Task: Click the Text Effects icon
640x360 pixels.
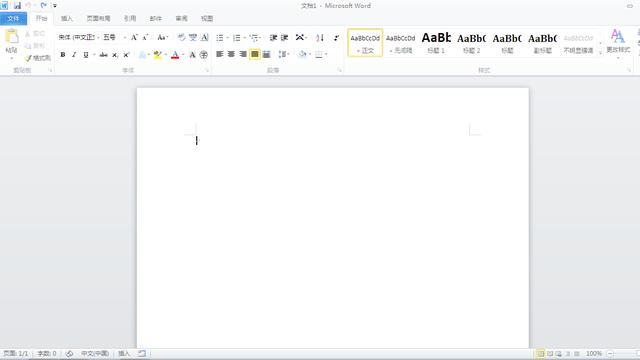Action: tap(142, 54)
